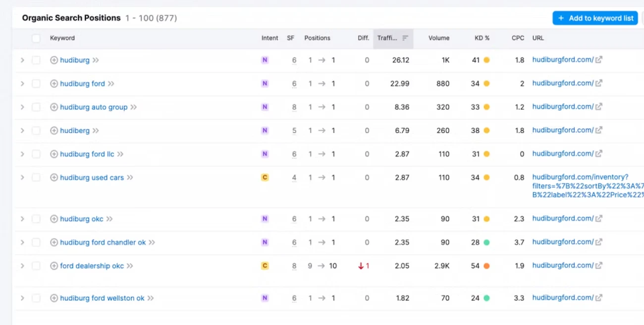Image resolution: width=644 pixels, height=325 pixels.
Task: Tick the checkbox for hudiburg ford row
Action: [36, 84]
